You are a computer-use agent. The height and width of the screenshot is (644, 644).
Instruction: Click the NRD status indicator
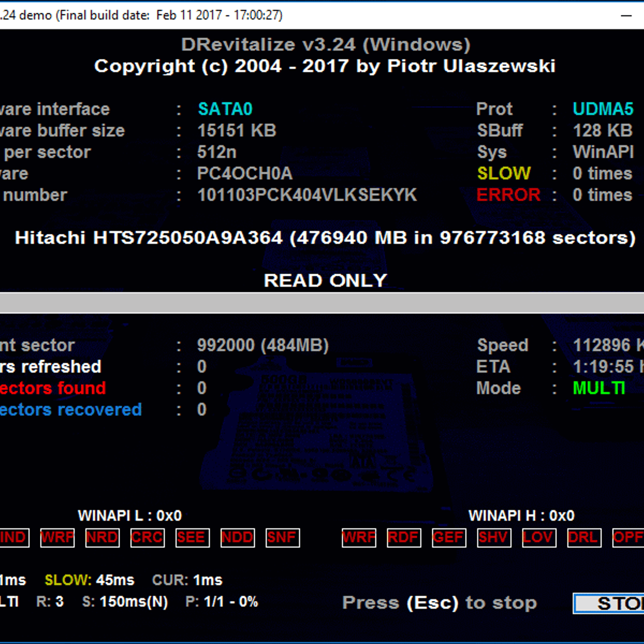pyautogui.click(x=103, y=538)
